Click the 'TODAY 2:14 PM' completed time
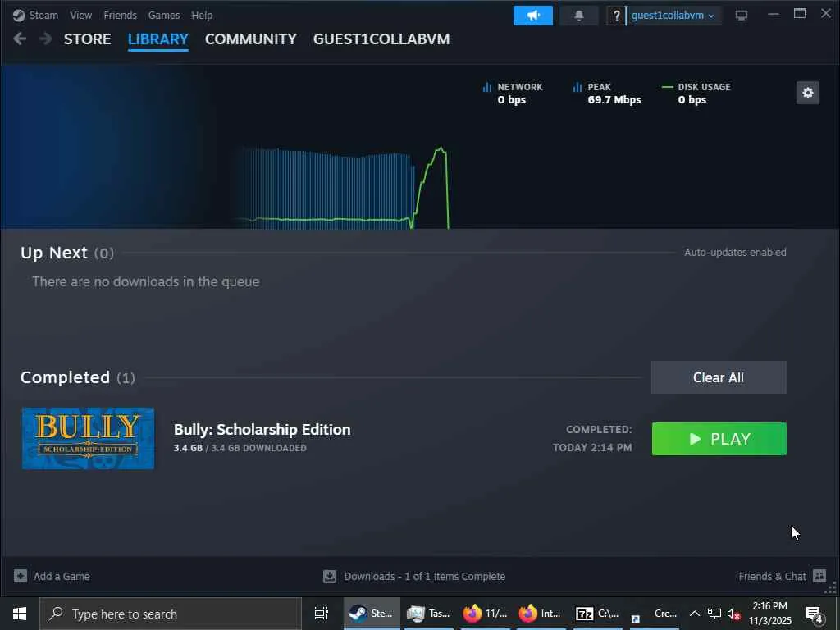 [x=592, y=447]
